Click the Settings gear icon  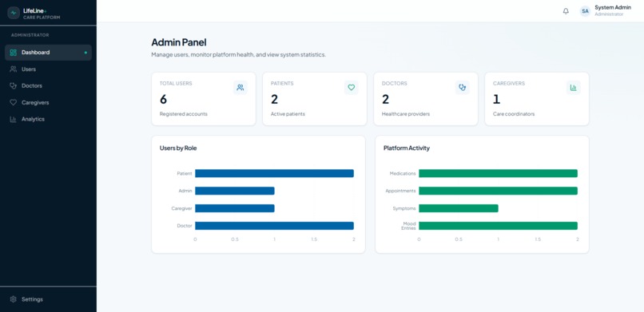pyautogui.click(x=13, y=299)
